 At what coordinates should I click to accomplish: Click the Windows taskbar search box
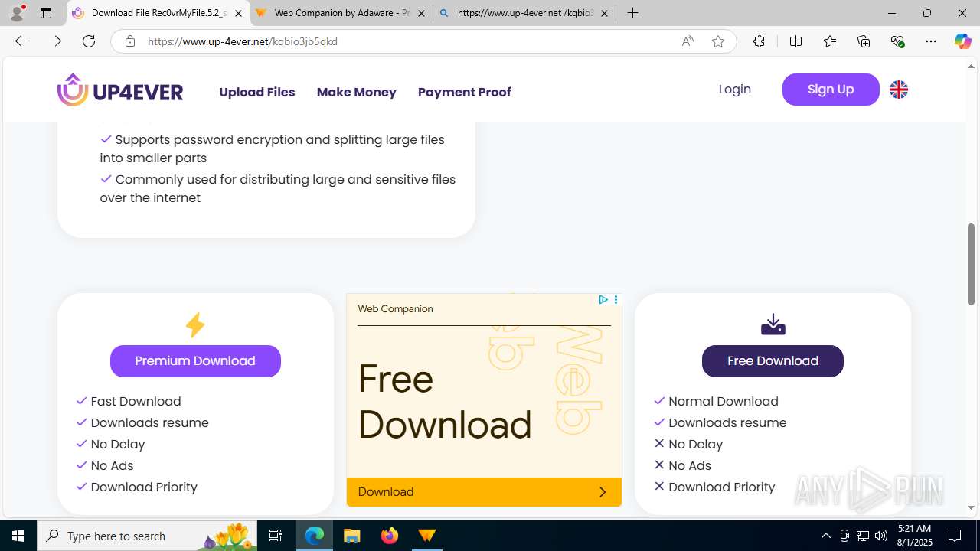(145, 536)
